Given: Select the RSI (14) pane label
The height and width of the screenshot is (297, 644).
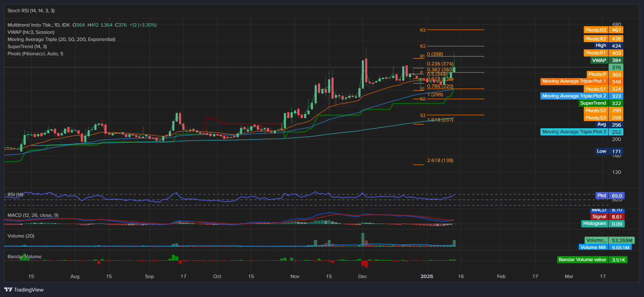Looking at the screenshot, I should point(16,194).
